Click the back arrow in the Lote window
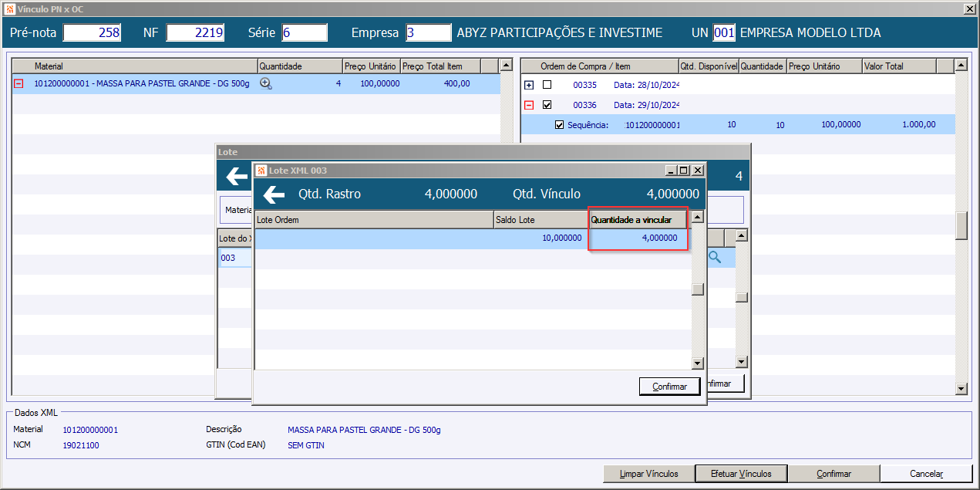Viewport: 980px width, 490px height. click(x=236, y=176)
